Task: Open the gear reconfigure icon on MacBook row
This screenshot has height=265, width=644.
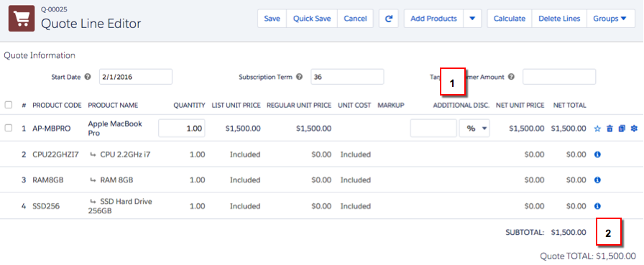Action: click(x=634, y=129)
